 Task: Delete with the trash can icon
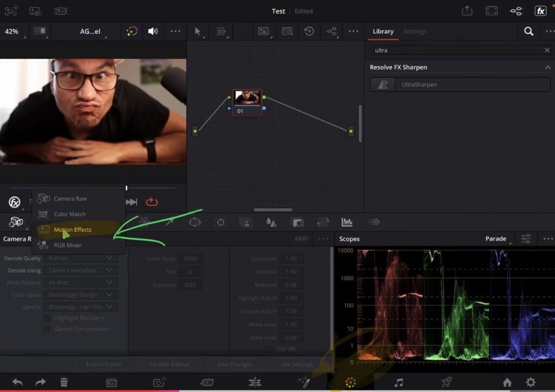click(x=64, y=382)
